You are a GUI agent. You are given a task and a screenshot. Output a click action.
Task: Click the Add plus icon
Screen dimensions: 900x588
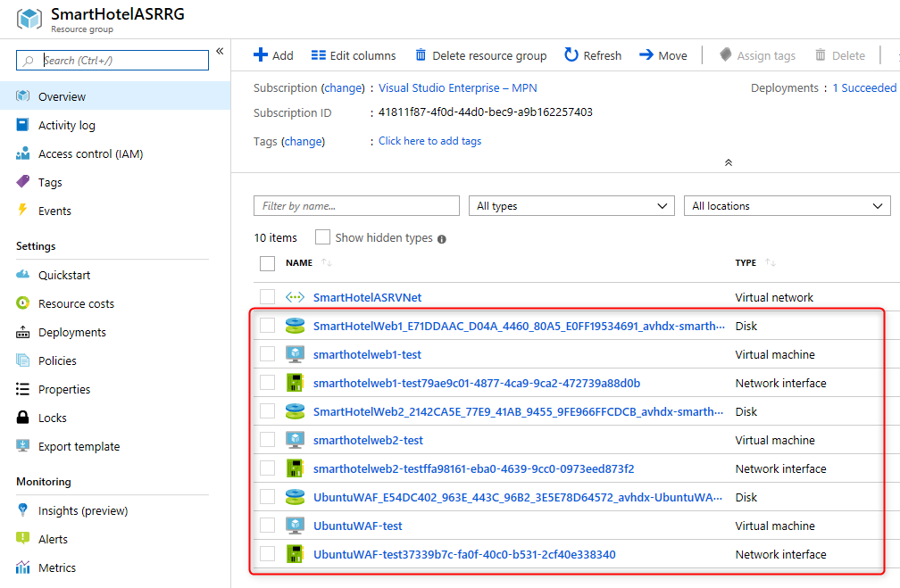pos(261,54)
